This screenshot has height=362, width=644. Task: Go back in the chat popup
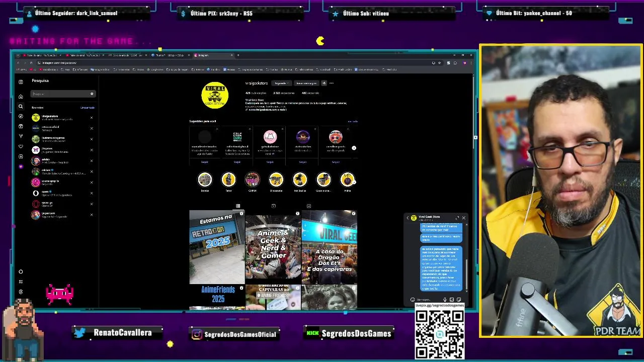(x=408, y=218)
